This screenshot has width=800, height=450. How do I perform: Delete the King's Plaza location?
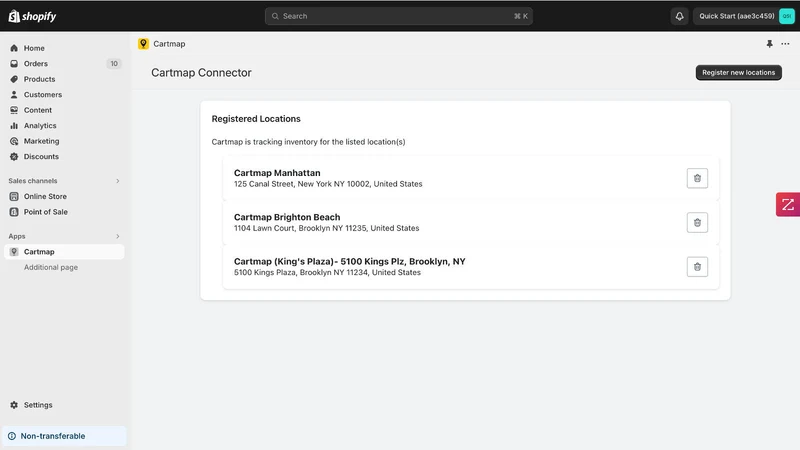pos(697,267)
